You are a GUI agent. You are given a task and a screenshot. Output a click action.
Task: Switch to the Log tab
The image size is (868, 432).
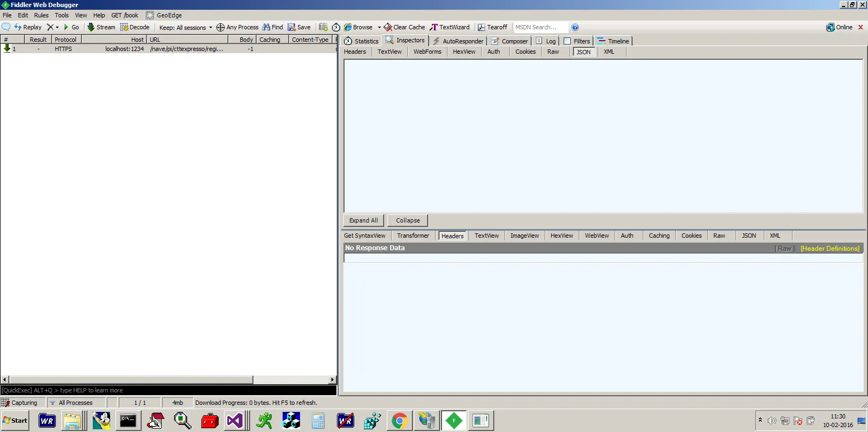click(x=546, y=41)
